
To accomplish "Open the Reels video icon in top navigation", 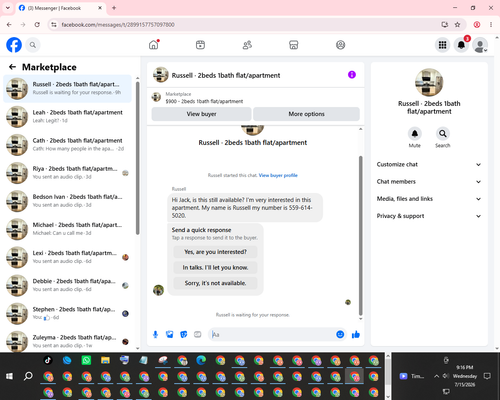I will (200, 45).
